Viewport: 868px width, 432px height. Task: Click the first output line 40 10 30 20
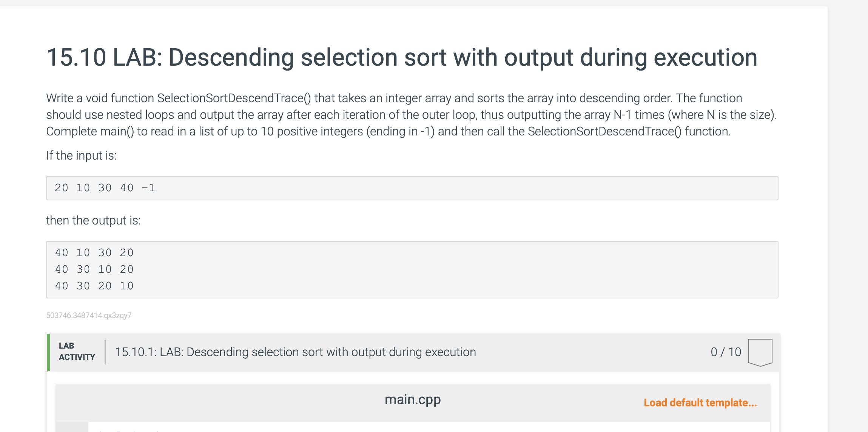[94, 253]
